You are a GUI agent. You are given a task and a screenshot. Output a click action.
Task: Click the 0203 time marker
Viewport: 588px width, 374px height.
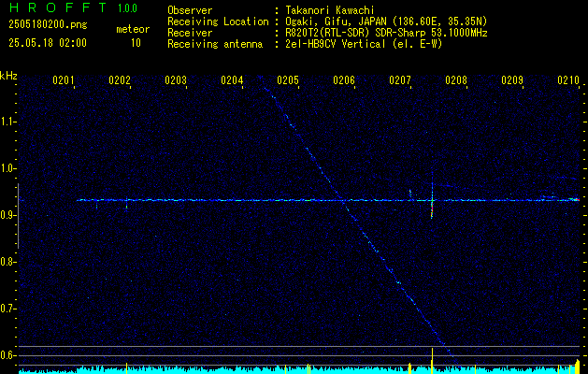[x=176, y=79]
